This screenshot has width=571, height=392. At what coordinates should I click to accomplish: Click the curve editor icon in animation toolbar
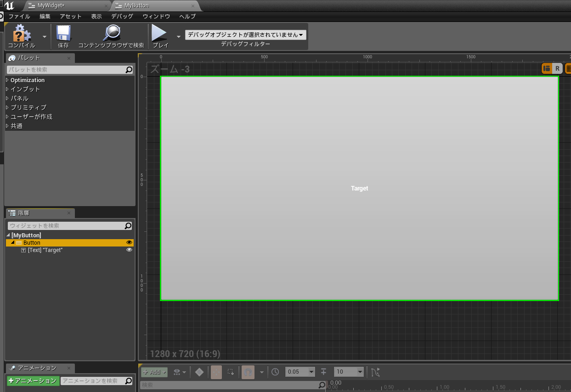(375, 372)
